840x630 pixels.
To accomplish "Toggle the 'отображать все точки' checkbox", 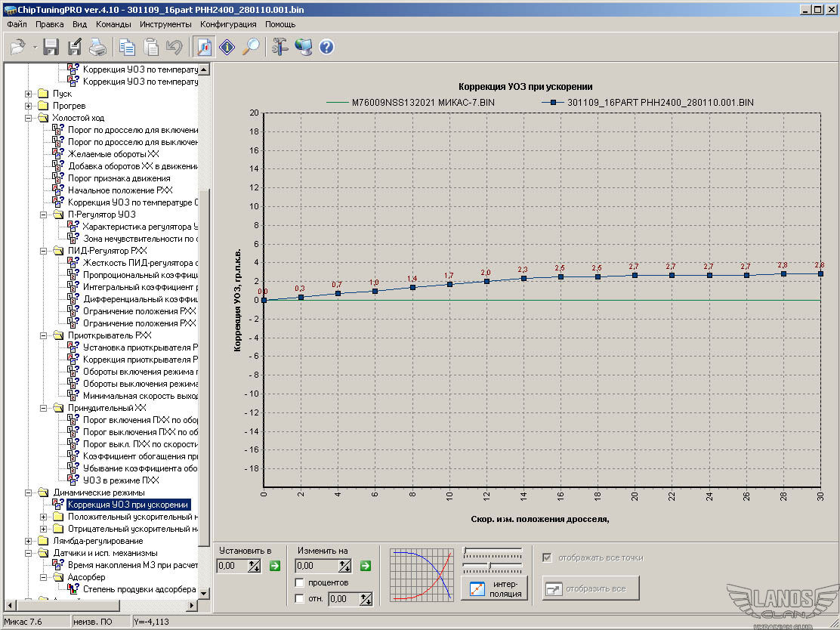I will (x=547, y=557).
